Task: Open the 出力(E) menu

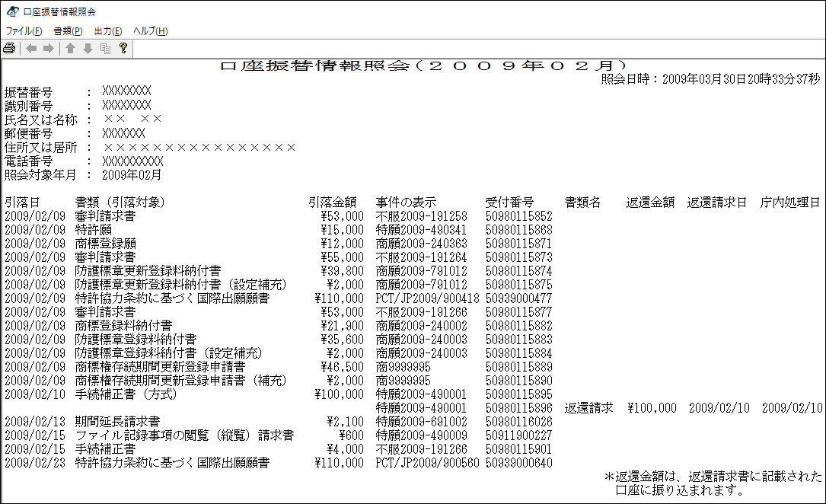Action: pos(107,31)
